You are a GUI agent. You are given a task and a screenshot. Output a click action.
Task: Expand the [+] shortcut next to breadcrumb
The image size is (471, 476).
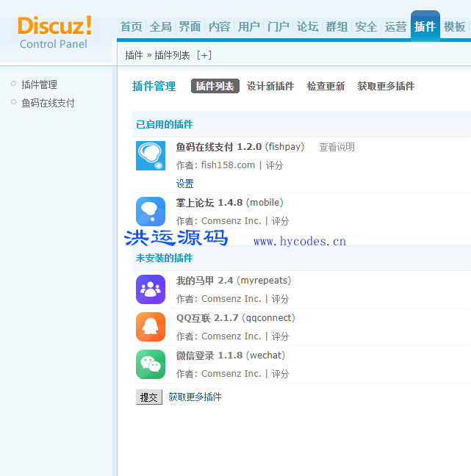[204, 55]
